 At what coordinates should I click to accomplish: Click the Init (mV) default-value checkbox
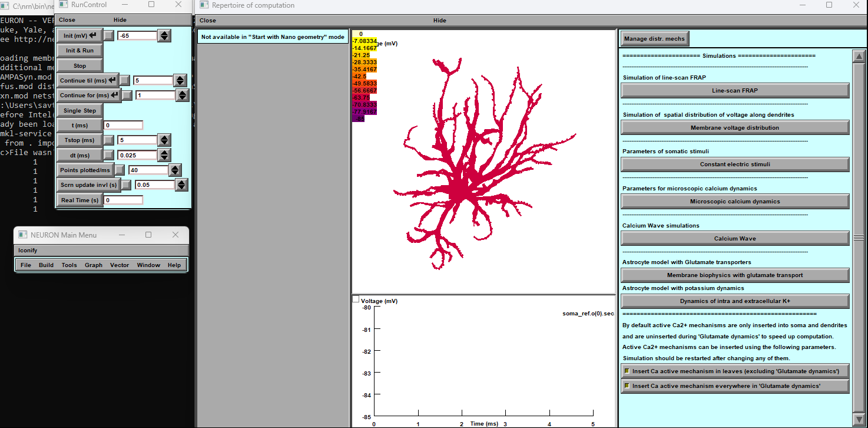pyautogui.click(x=109, y=36)
